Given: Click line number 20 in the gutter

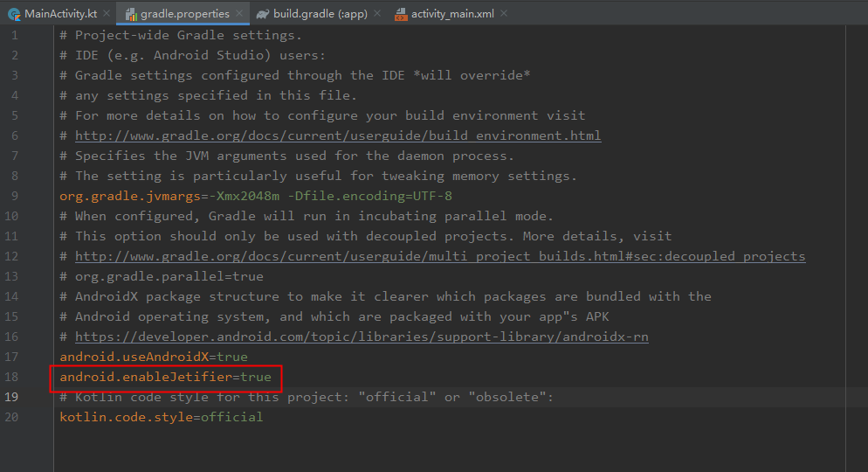Looking at the screenshot, I should point(11,417).
